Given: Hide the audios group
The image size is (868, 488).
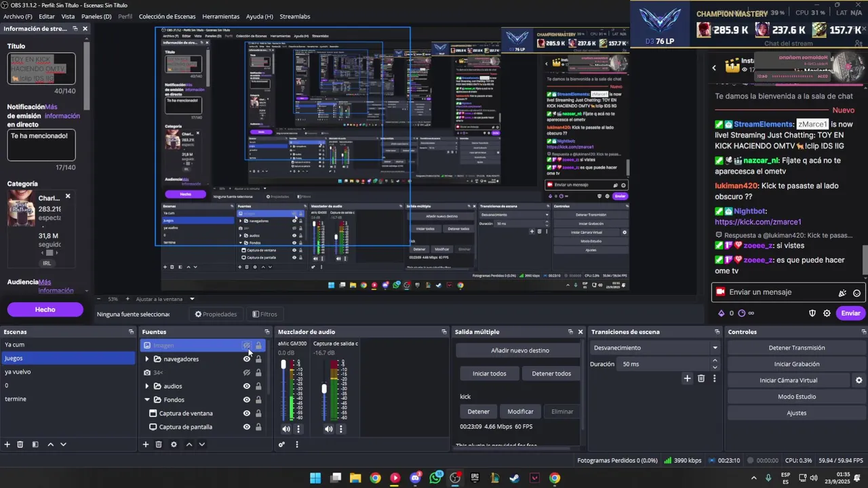Looking at the screenshot, I should click(x=247, y=386).
